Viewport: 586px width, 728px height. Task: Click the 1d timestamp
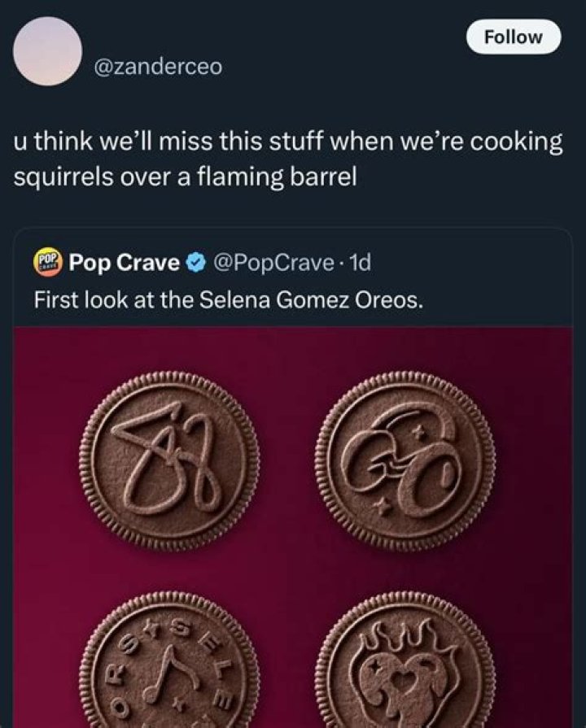pos(359,263)
